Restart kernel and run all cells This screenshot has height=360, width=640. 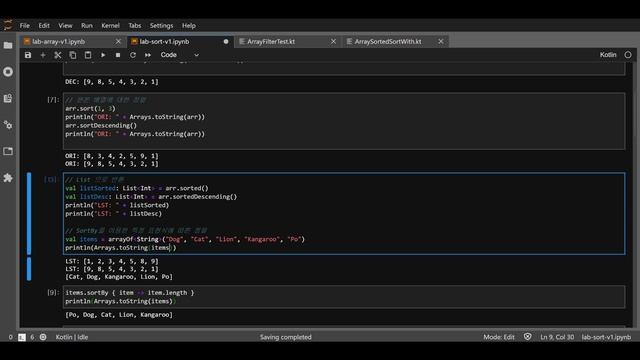[148, 55]
